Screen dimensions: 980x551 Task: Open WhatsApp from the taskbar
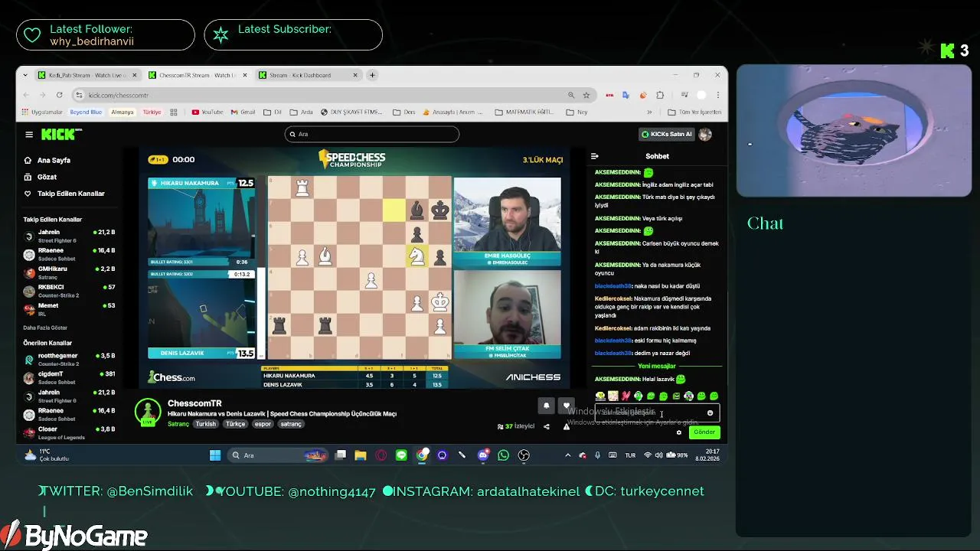pos(503,455)
